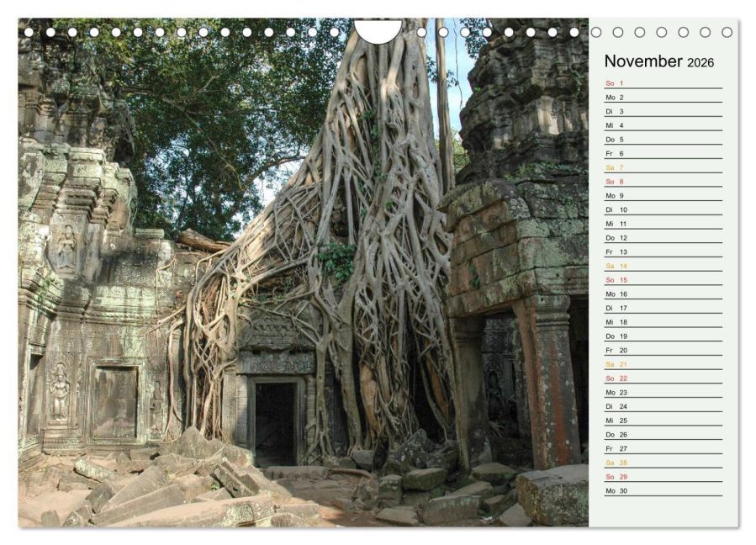The width and height of the screenshot is (756, 545).
Task: Select the Sa 21 date row
Action: click(x=663, y=364)
